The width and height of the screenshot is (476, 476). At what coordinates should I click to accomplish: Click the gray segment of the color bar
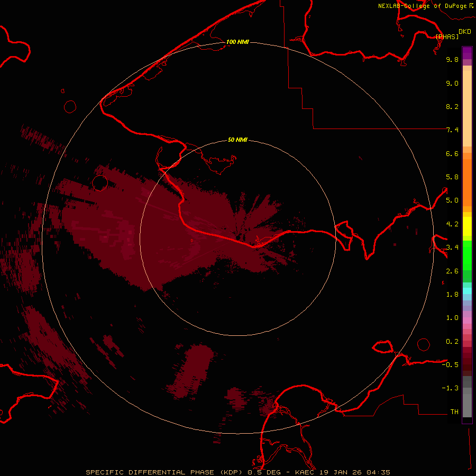click(x=467, y=397)
